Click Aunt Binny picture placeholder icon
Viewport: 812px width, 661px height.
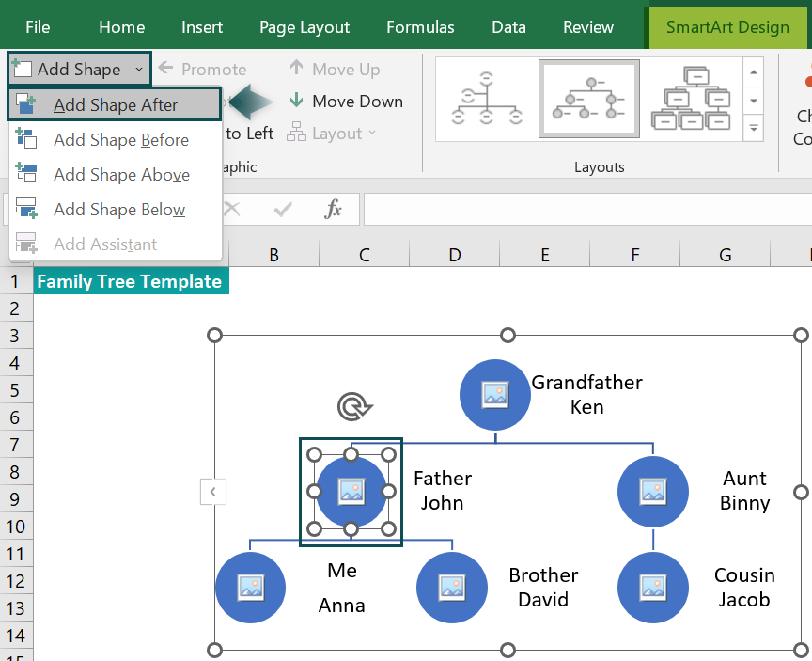(x=653, y=492)
